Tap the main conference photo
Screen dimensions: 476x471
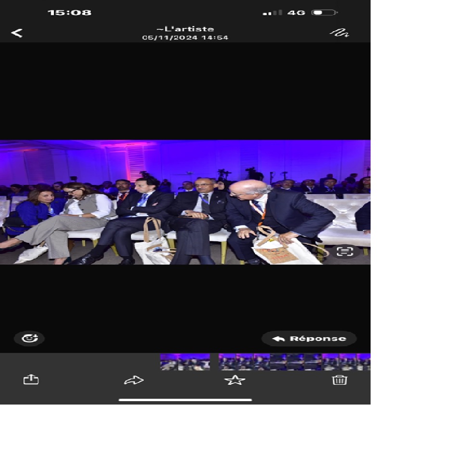click(x=185, y=202)
